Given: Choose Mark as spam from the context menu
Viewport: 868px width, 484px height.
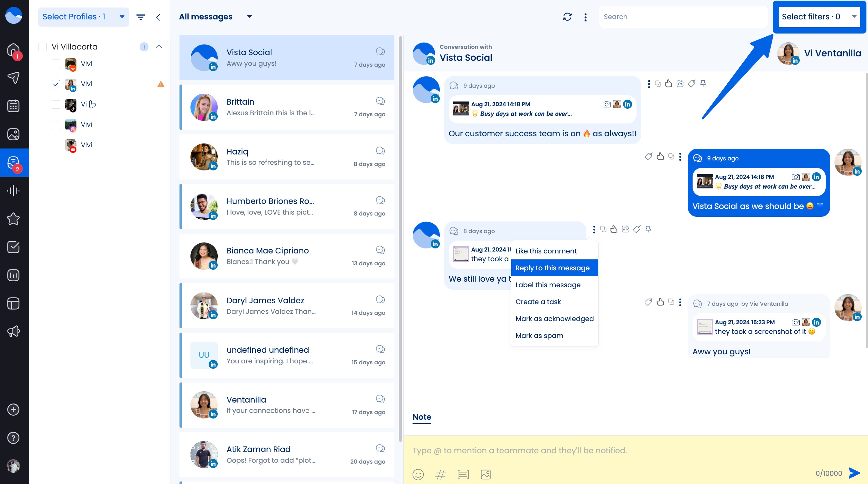Looking at the screenshot, I should [539, 336].
